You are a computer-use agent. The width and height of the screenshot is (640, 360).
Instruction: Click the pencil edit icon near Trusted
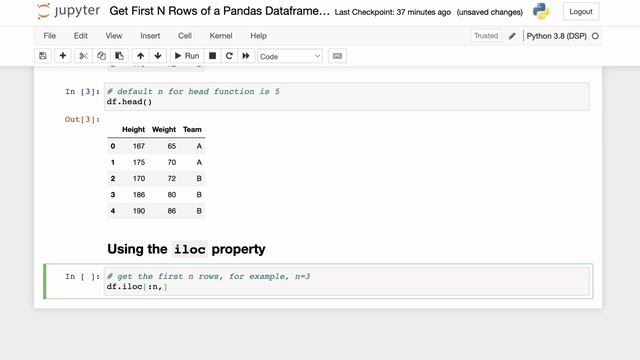[512, 36]
